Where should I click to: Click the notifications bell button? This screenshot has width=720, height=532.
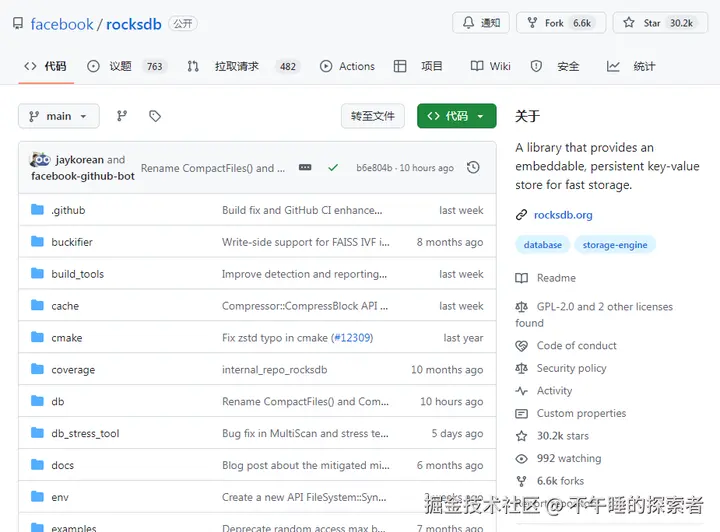(481, 23)
